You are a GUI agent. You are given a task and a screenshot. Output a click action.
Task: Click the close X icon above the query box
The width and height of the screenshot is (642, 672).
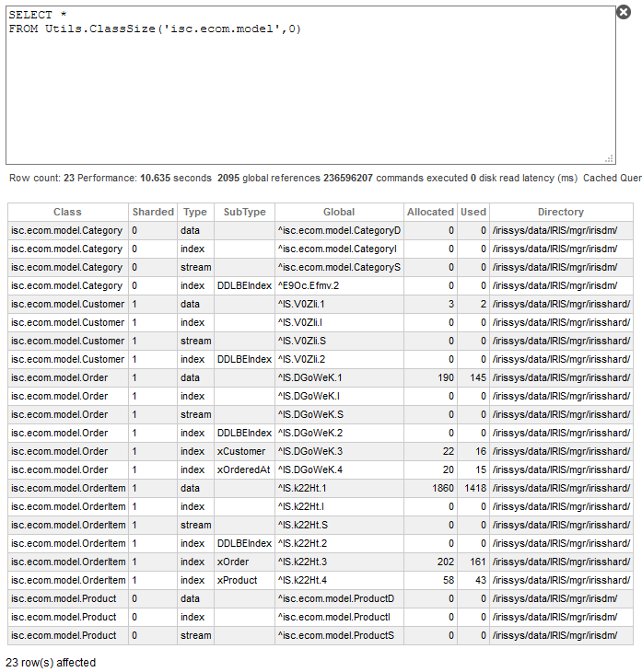tap(624, 12)
